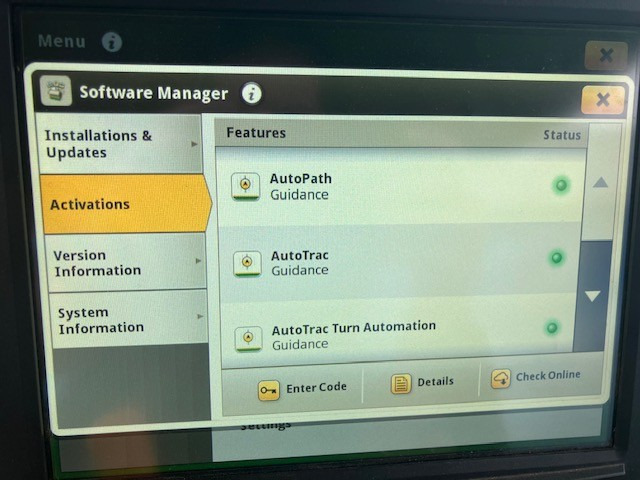Click the Software Manager app icon
Viewport: 640px width, 480px height.
56,91
